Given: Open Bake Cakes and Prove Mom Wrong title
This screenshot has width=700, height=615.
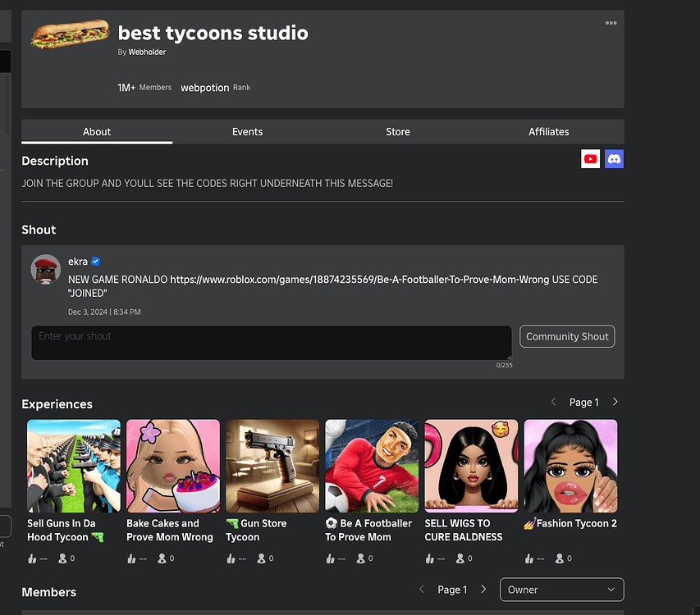Looking at the screenshot, I should click(170, 530).
